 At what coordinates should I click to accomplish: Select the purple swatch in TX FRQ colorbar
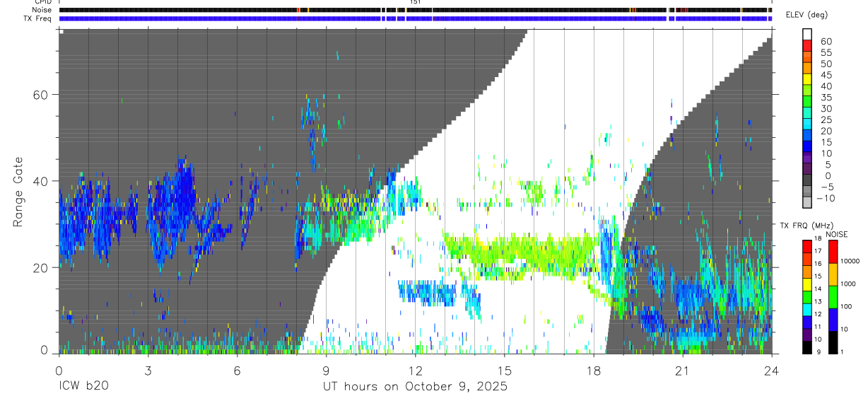pyautogui.click(x=807, y=335)
